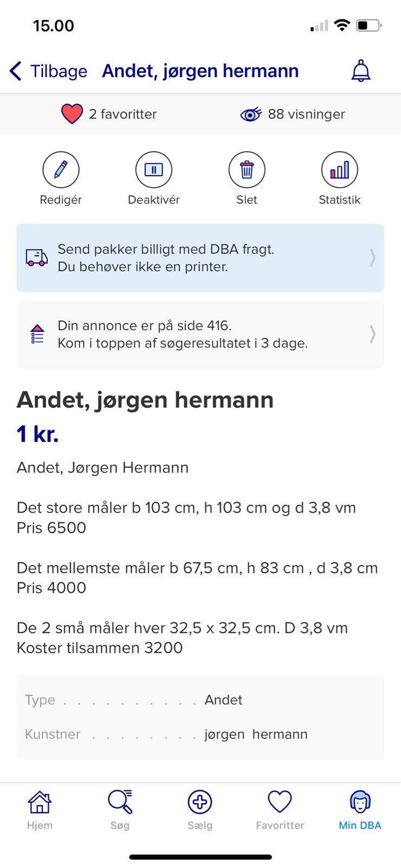
Task: Tap the "Kom i toppen" promotion text
Action: (183, 343)
